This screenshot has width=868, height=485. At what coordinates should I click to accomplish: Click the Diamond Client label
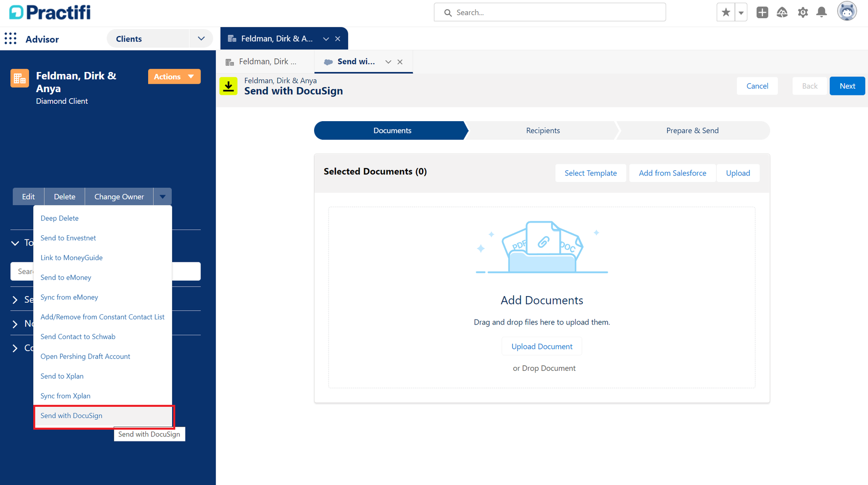pyautogui.click(x=62, y=101)
